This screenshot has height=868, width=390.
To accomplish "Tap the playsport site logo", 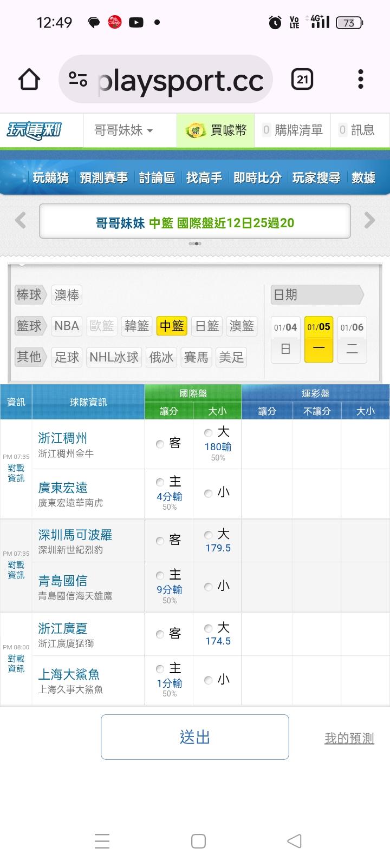I will tap(34, 130).
